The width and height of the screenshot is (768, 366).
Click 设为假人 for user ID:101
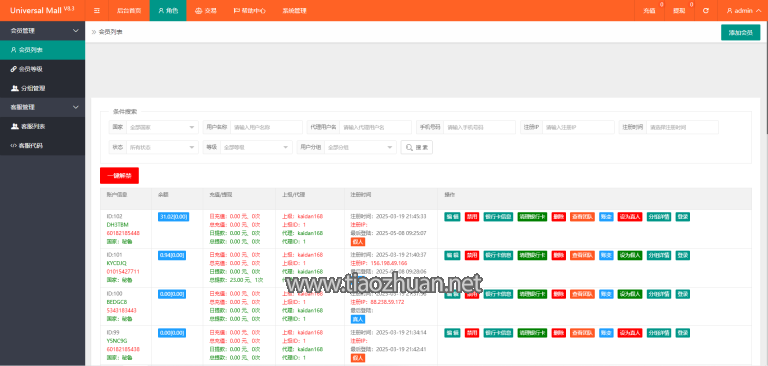(x=630, y=255)
